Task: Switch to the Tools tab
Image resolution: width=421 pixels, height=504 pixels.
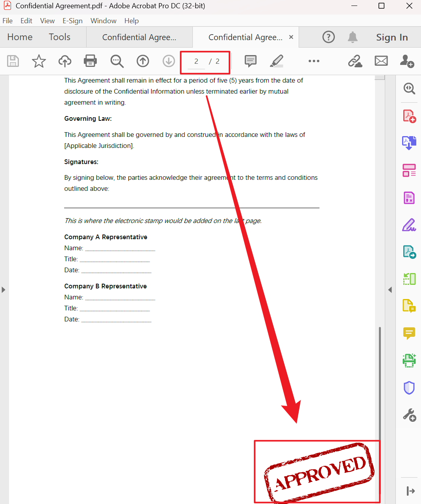Action: coord(59,37)
